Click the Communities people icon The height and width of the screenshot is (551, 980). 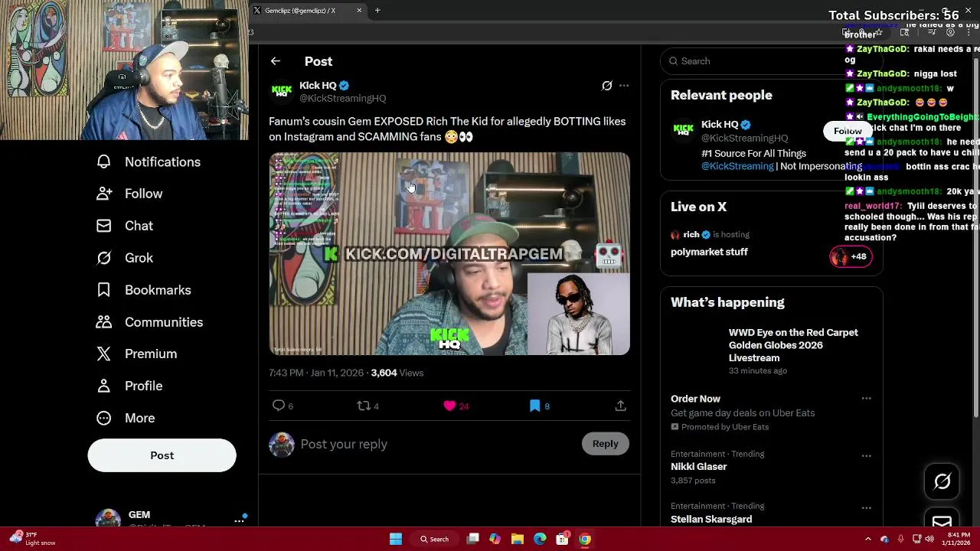[x=104, y=322]
